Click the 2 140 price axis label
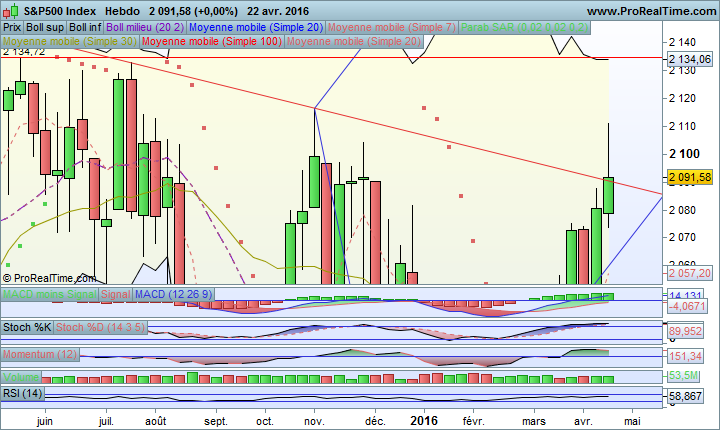Screen dimensions: 720x430 pos(682,42)
